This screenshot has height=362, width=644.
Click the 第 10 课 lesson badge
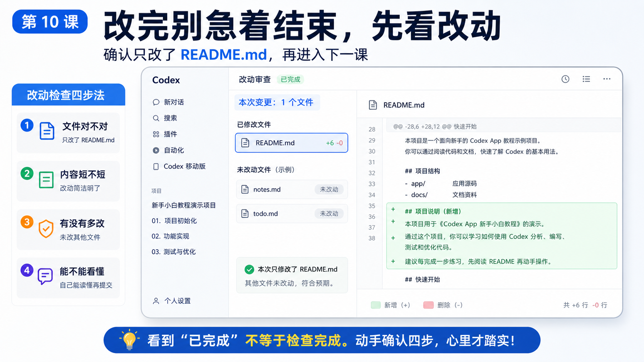point(50,22)
